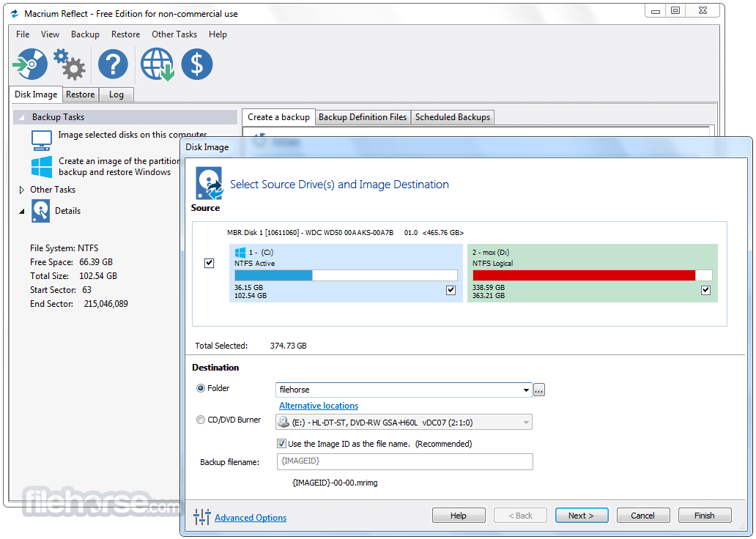Viewport: 756px width, 539px height.
Task: Click the {IMAGEID}-00-00.mrimg filename text
Action: coord(335,483)
